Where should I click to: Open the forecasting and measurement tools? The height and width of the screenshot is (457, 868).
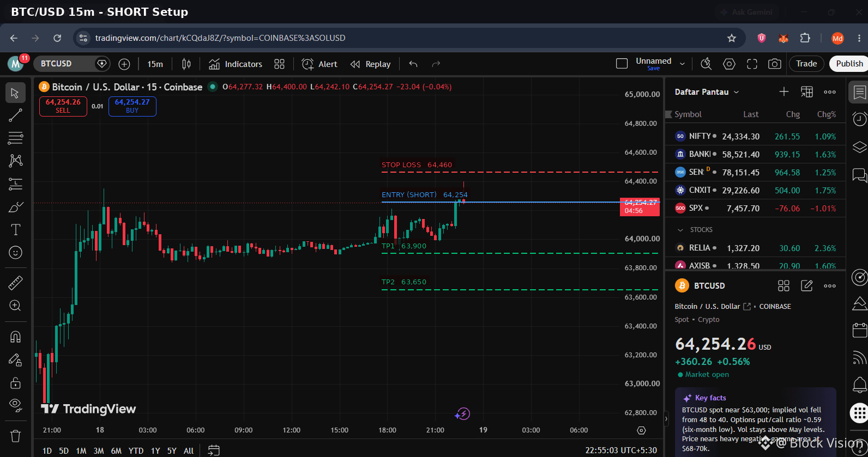(x=15, y=184)
